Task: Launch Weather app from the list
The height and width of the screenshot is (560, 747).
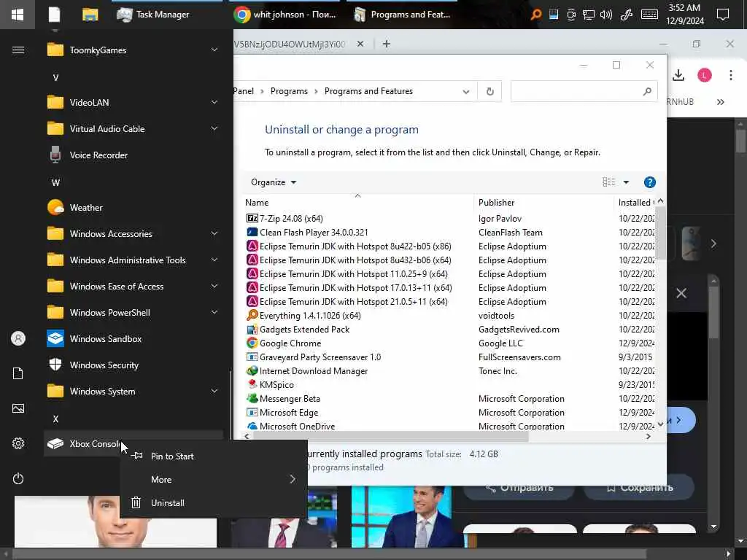Action: pos(133,208)
